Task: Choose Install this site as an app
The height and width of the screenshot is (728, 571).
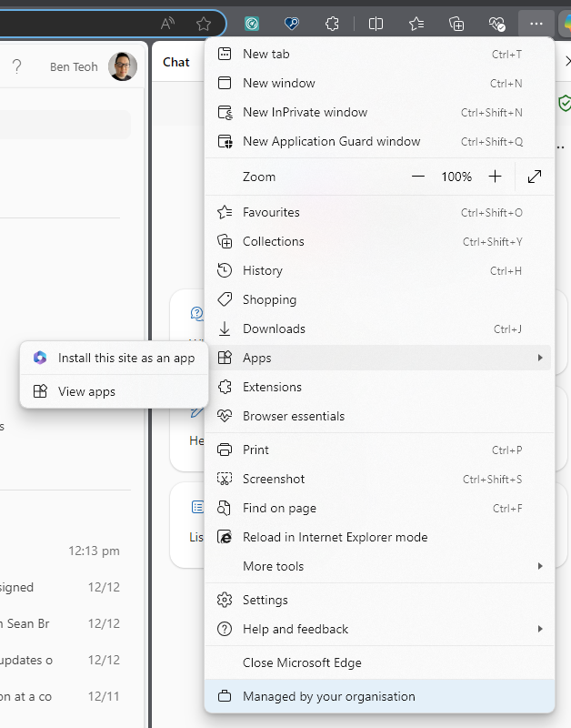Action: pos(114,358)
